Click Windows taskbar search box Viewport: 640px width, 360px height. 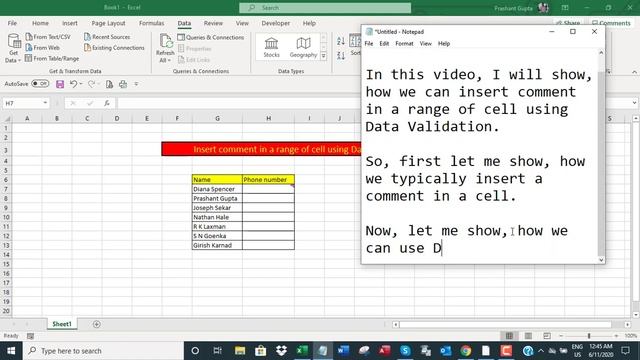tap(103, 351)
